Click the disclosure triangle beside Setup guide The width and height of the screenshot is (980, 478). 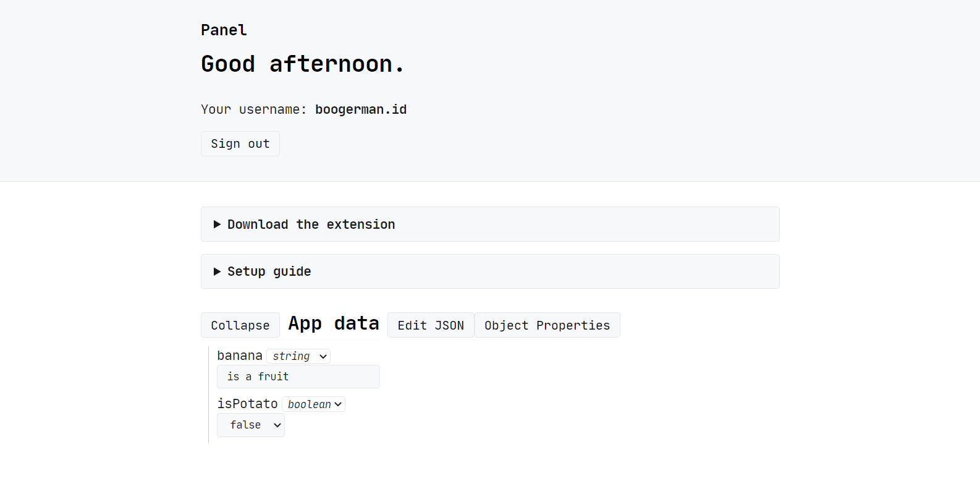pyautogui.click(x=216, y=271)
